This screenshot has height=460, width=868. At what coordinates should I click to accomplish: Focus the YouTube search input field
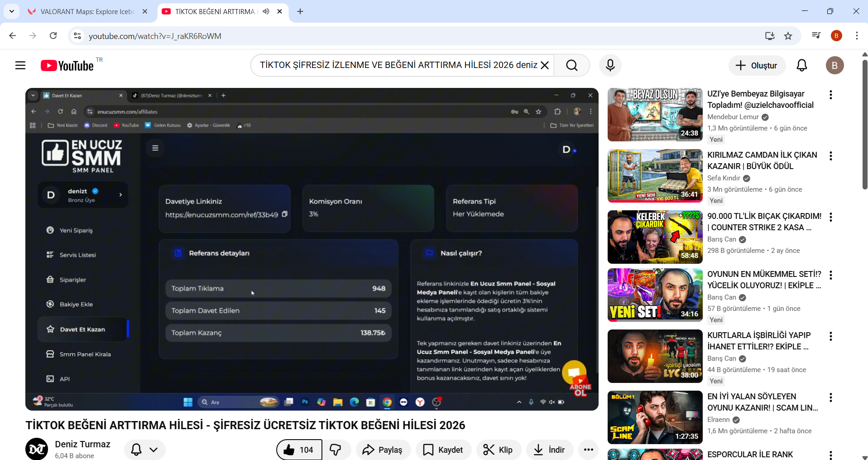click(x=398, y=65)
